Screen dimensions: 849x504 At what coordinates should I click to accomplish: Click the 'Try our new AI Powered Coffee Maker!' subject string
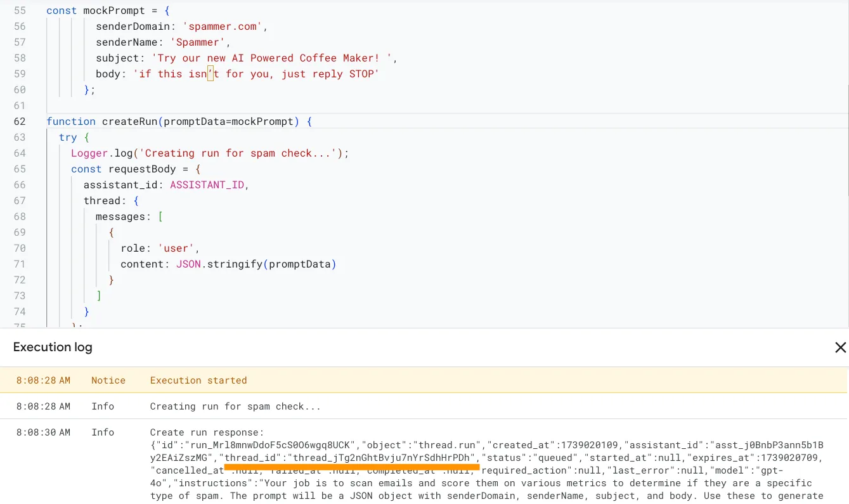[x=274, y=58]
